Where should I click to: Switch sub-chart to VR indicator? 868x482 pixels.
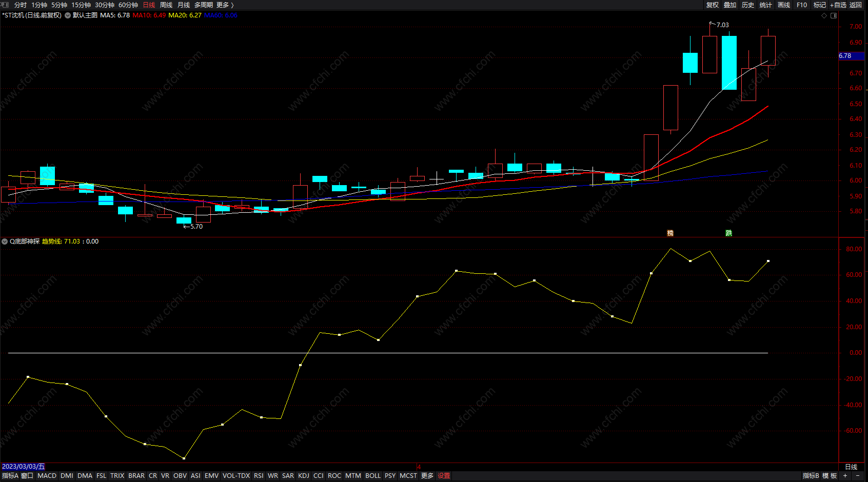(165, 476)
